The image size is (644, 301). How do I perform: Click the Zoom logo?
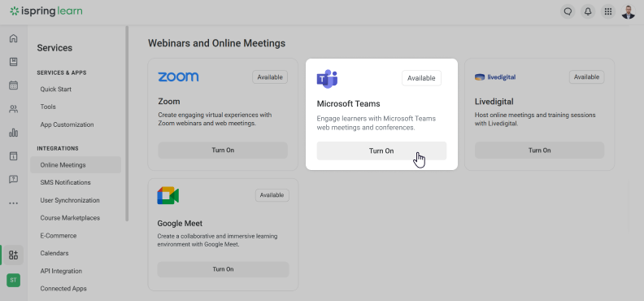pos(178,76)
